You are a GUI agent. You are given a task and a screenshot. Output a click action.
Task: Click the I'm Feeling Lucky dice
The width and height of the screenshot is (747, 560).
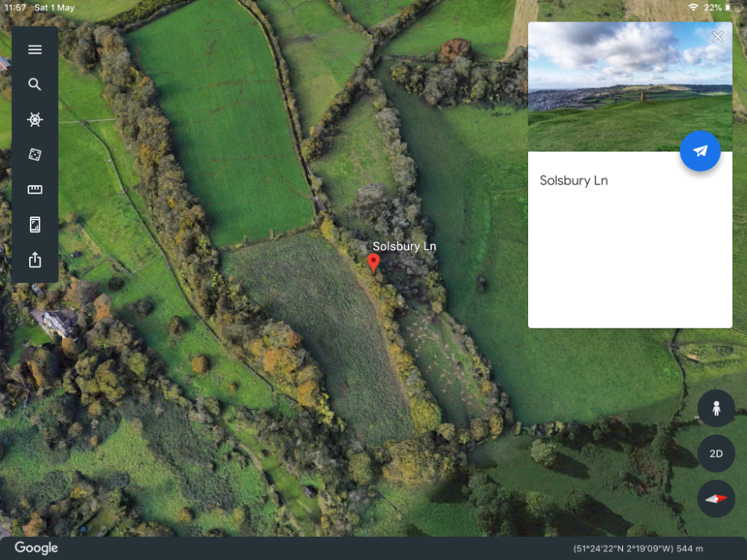point(35,155)
